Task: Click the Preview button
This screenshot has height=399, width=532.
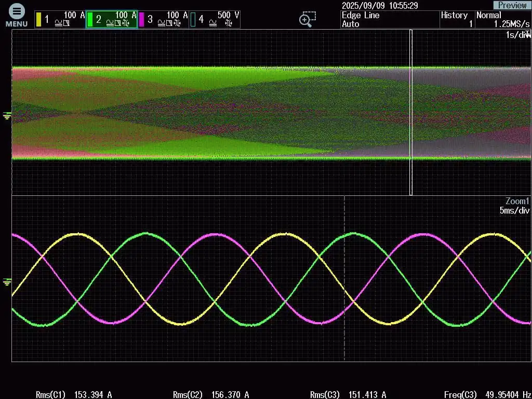Action: tap(512, 5)
